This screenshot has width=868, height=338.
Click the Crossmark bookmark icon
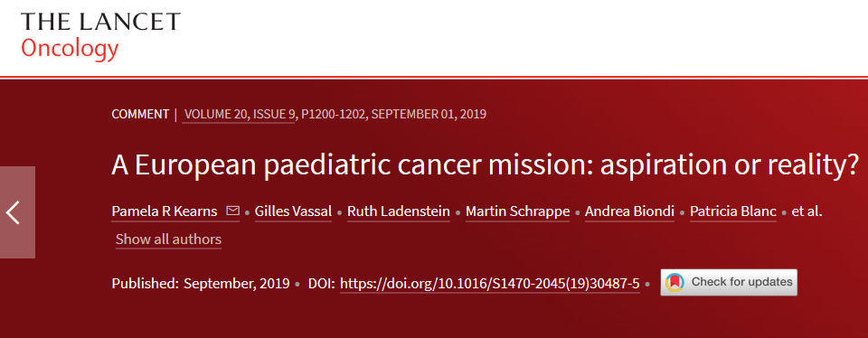pyautogui.click(x=675, y=282)
